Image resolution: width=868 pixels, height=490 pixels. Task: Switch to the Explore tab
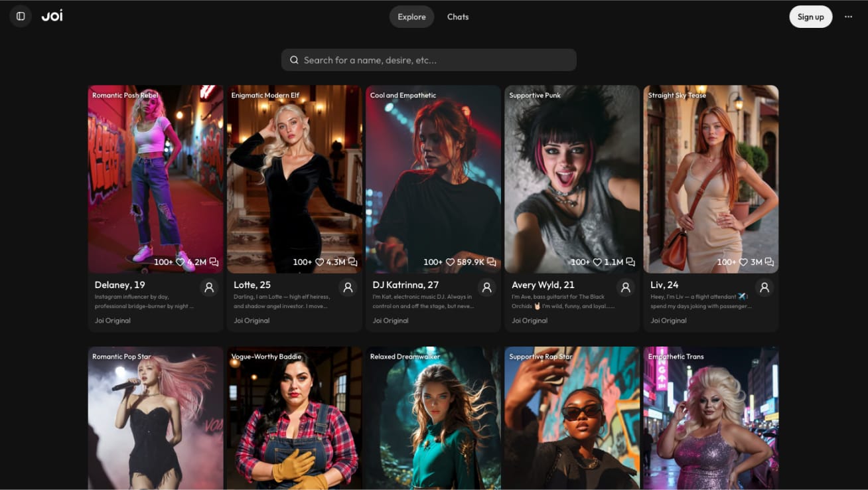coord(411,17)
